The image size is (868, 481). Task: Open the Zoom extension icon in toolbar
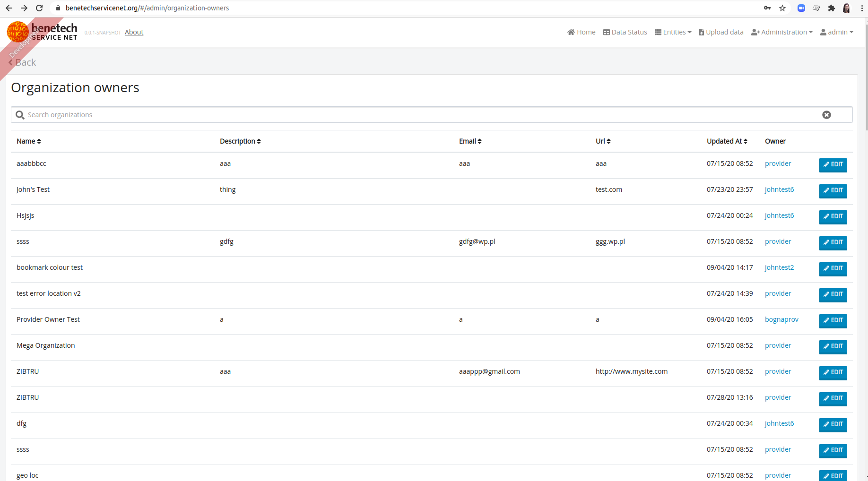tap(801, 8)
